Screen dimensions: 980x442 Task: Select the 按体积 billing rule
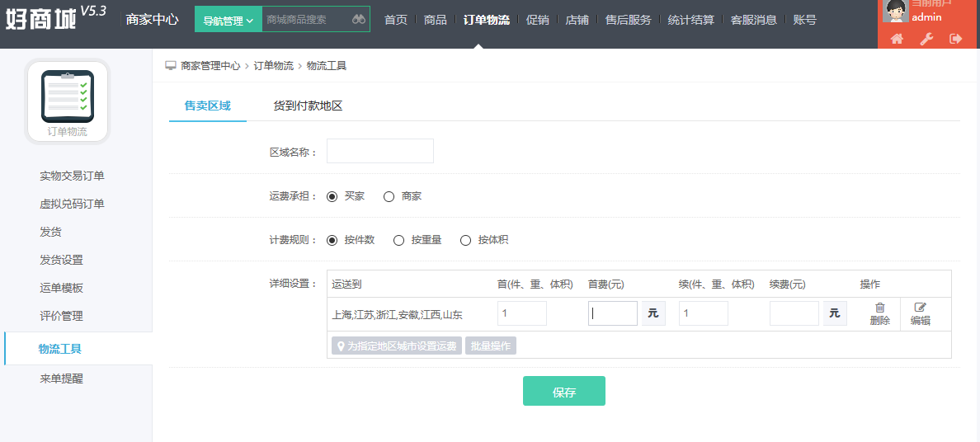465,240
